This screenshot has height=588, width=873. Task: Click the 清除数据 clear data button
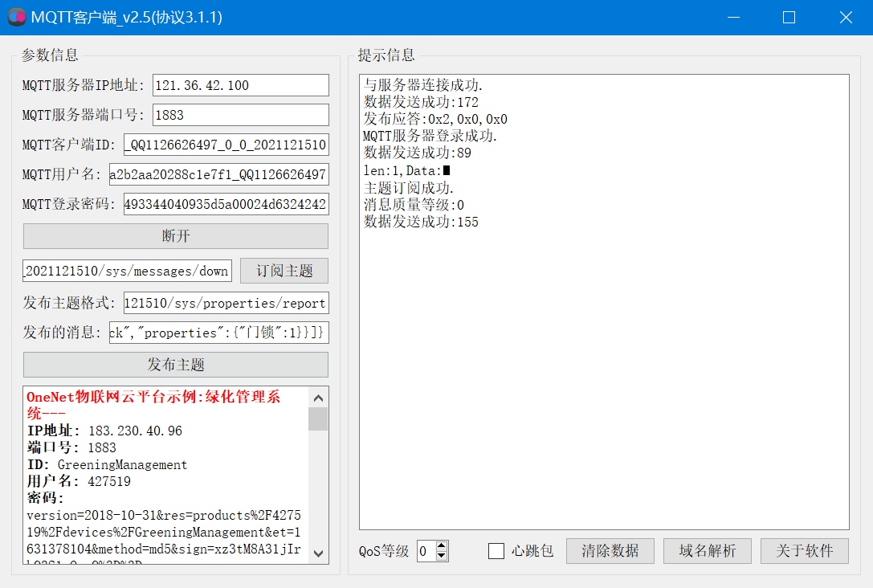pyautogui.click(x=610, y=551)
